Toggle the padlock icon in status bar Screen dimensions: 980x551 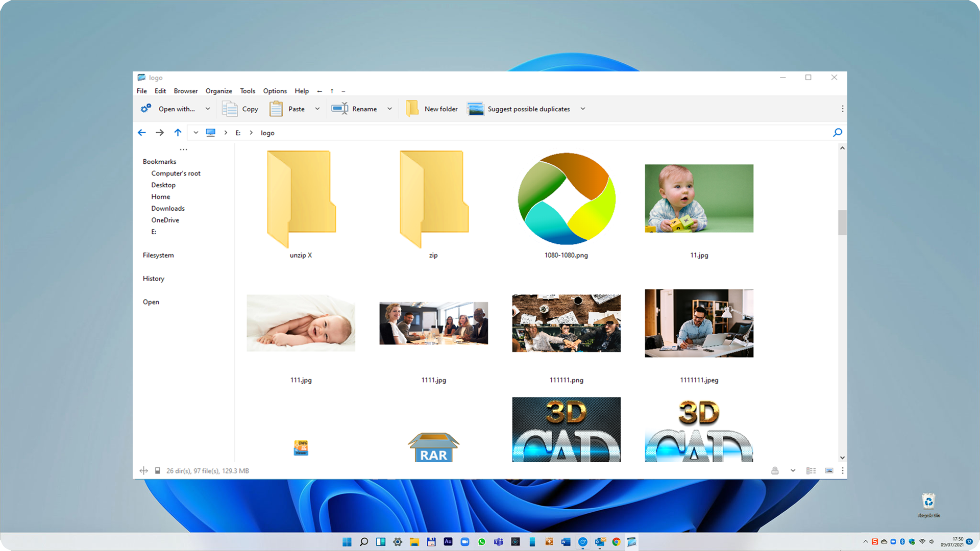775,470
